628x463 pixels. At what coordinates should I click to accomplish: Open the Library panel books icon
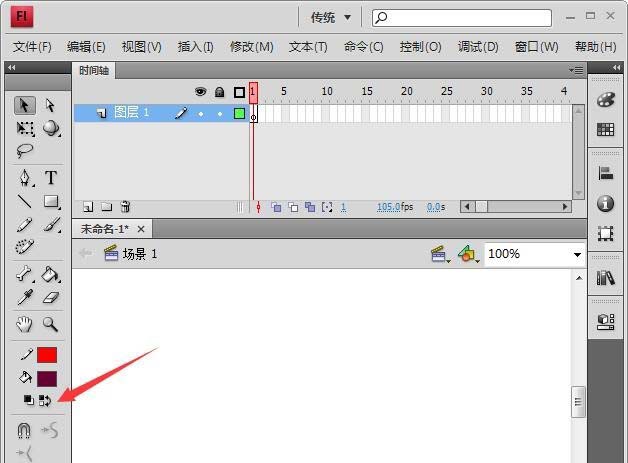click(605, 278)
